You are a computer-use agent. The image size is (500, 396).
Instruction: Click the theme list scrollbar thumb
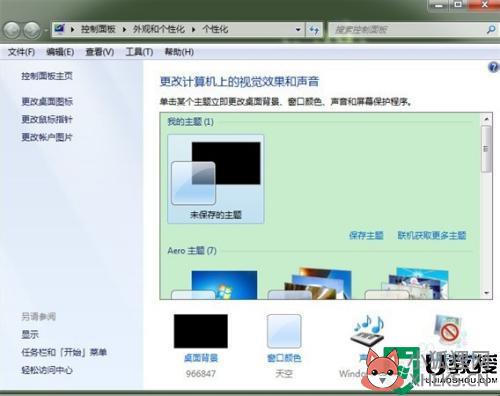pos(486,149)
